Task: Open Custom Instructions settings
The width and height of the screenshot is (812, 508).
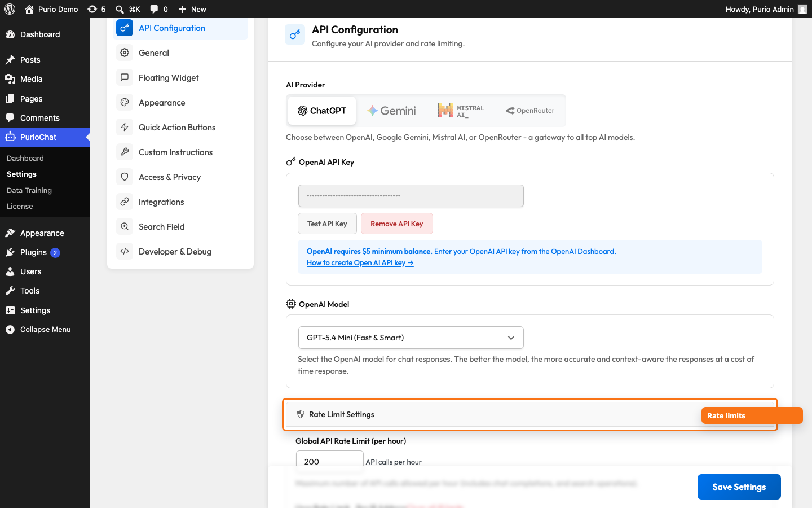Action: (180, 152)
